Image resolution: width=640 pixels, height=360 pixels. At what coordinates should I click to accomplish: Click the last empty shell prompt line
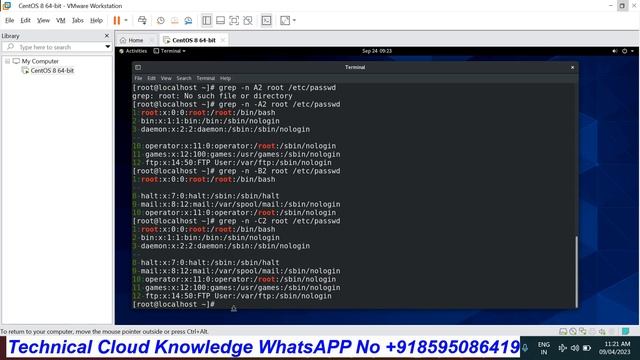point(173,304)
